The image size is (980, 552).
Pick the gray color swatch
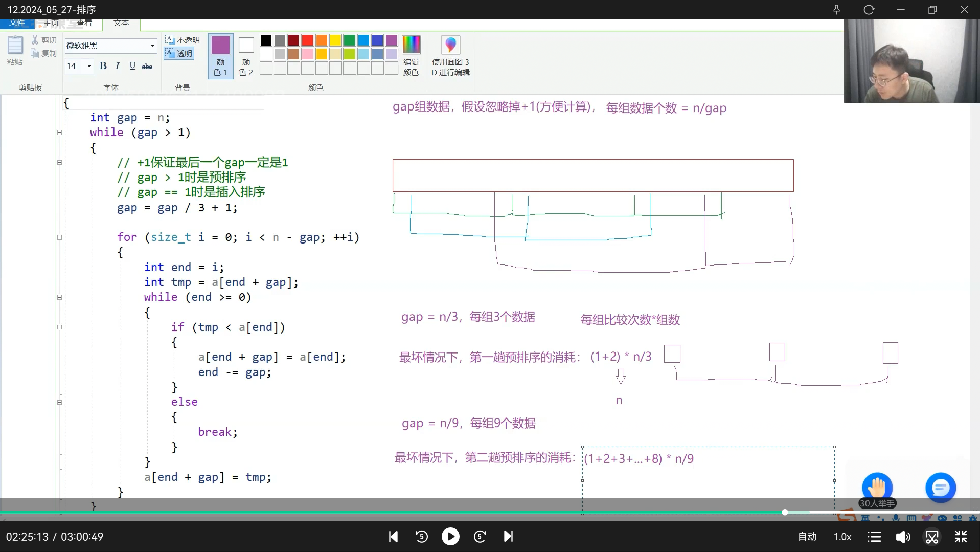280,40
